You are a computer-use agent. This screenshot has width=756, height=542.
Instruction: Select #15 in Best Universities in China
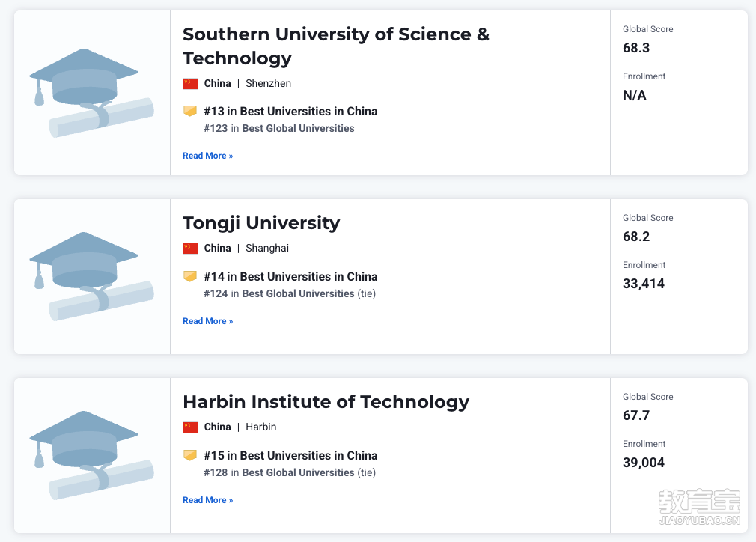click(x=290, y=456)
